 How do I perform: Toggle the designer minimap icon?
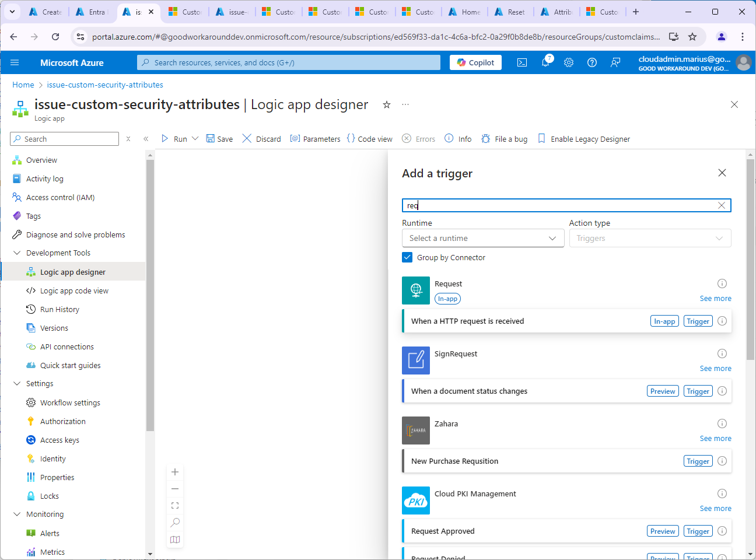click(x=175, y=540)
